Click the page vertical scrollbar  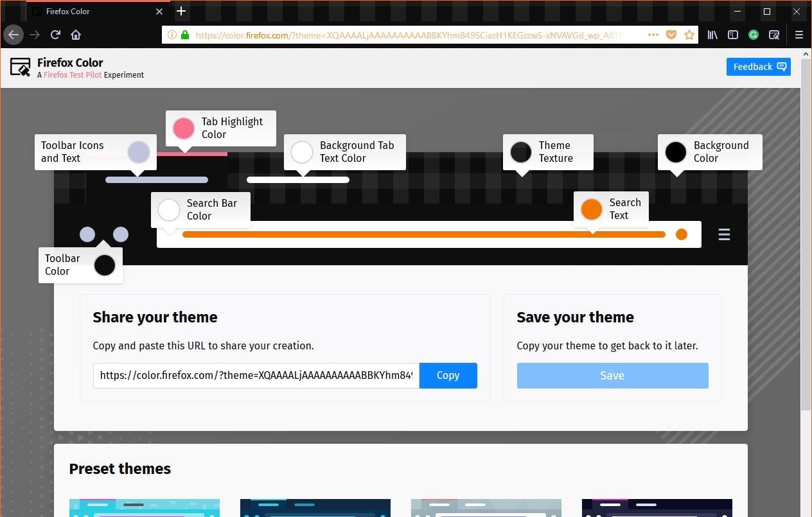806,234
